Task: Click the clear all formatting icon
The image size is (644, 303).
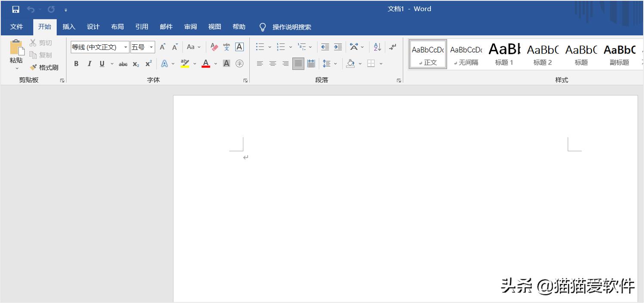Action: tap(214, 46)
